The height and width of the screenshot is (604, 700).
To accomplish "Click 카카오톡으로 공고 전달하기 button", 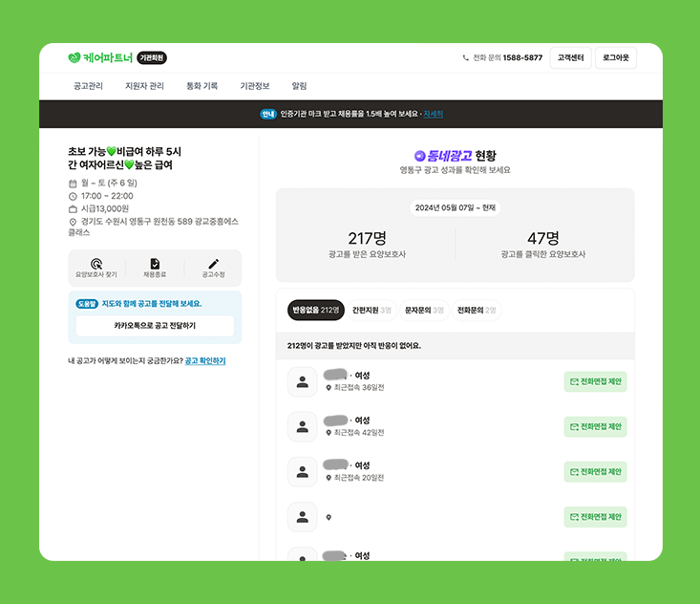I will 155,326.
